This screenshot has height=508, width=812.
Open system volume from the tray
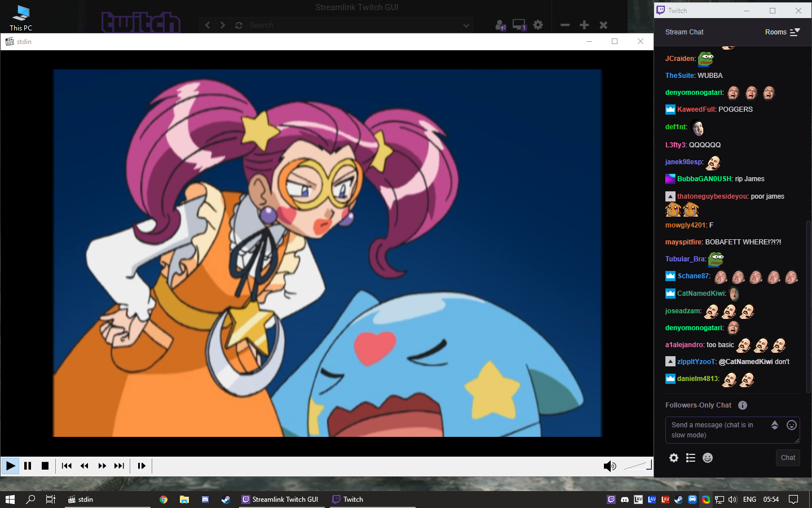[732, 500]
